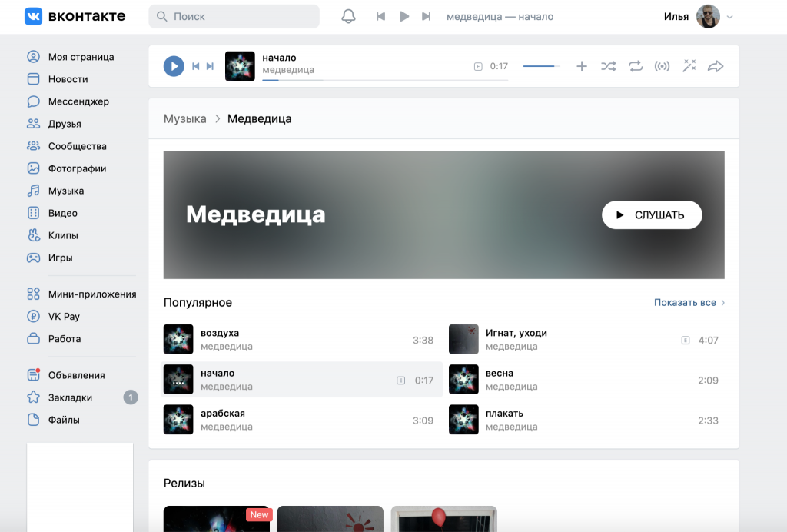Image resolution: width=787 pixels, height=532 pixels.
Task: Click the Музыка note icon in sidebar
Action: (33, 191)
